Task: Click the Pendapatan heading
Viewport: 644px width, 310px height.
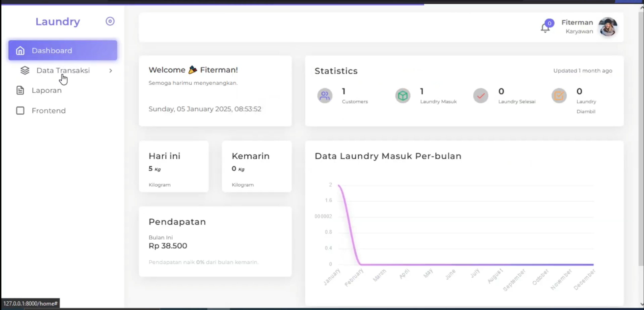Action: pos(177,222)
